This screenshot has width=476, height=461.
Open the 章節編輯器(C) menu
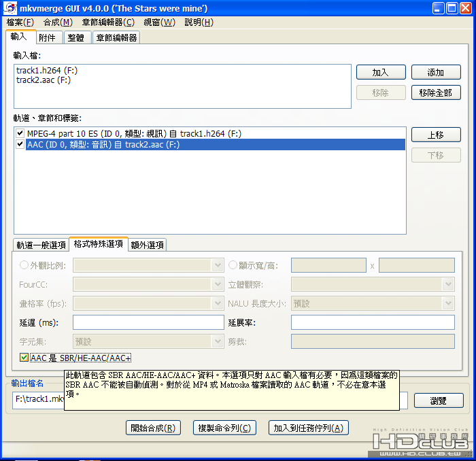[x=108, y=22]
